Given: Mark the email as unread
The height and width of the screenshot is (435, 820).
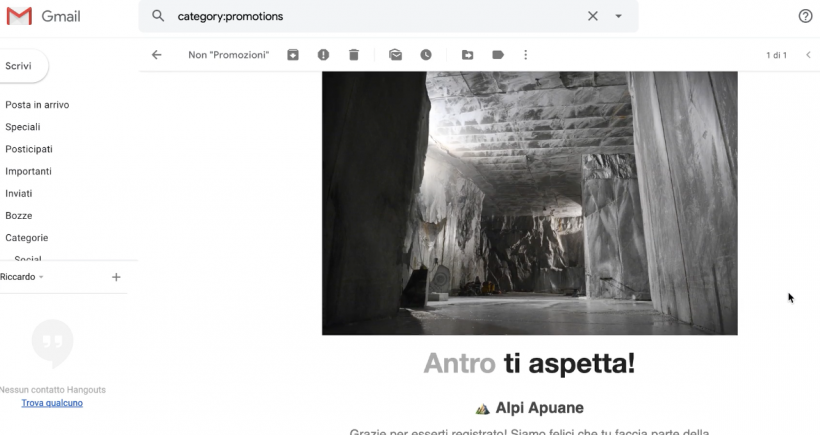Looking at the screenshot, I should click(395, 55).
